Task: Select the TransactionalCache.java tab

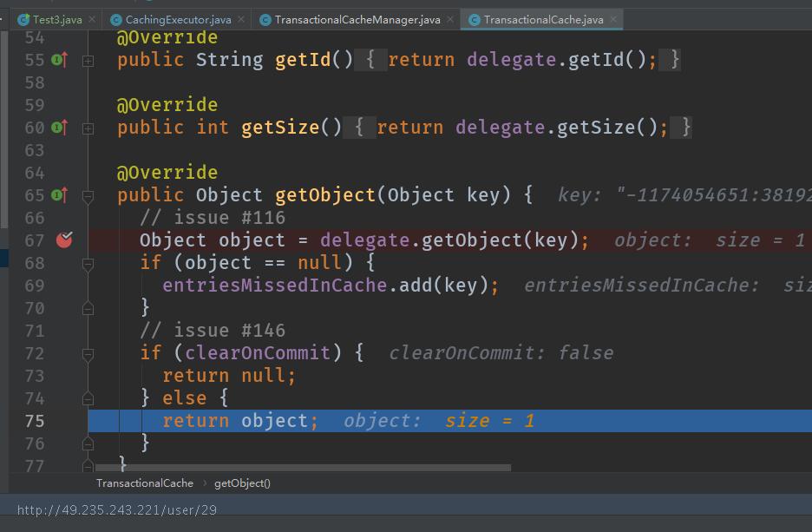Action: pyautogui.click(x=543, y=20)
